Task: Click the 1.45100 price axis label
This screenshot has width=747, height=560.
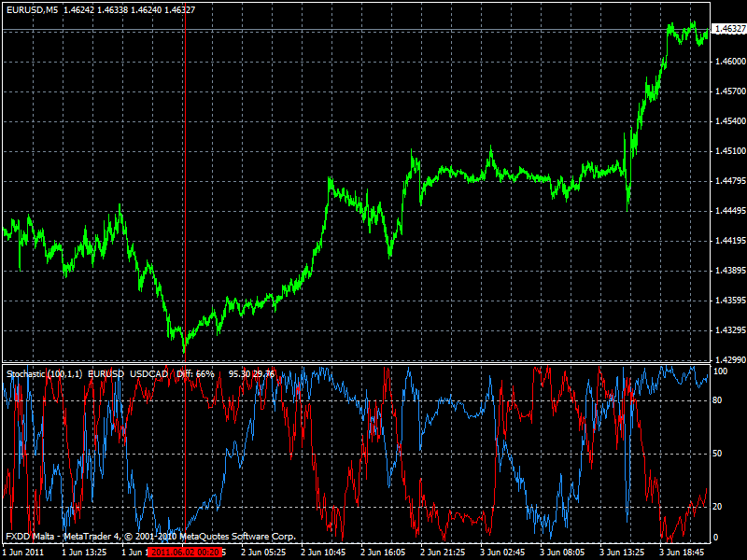Action: [728, 151]
